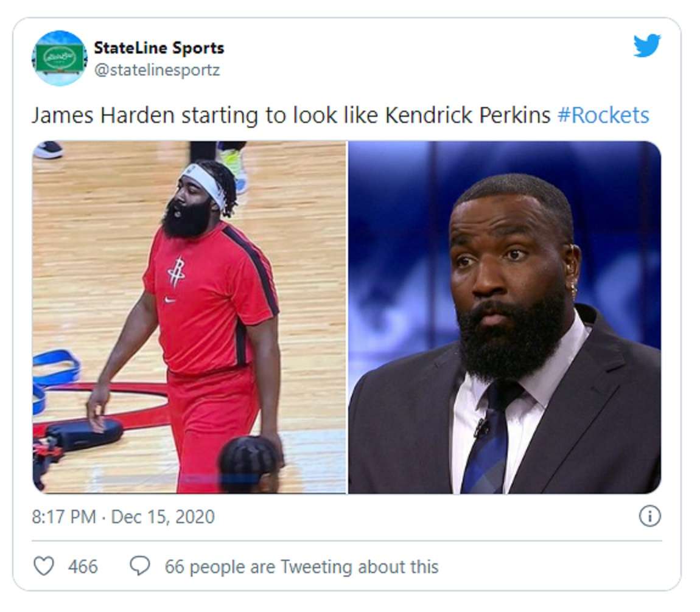Click the white headband in left photo
The height and width of the screenshot is (612, 700).
click(x=206, y=183)
